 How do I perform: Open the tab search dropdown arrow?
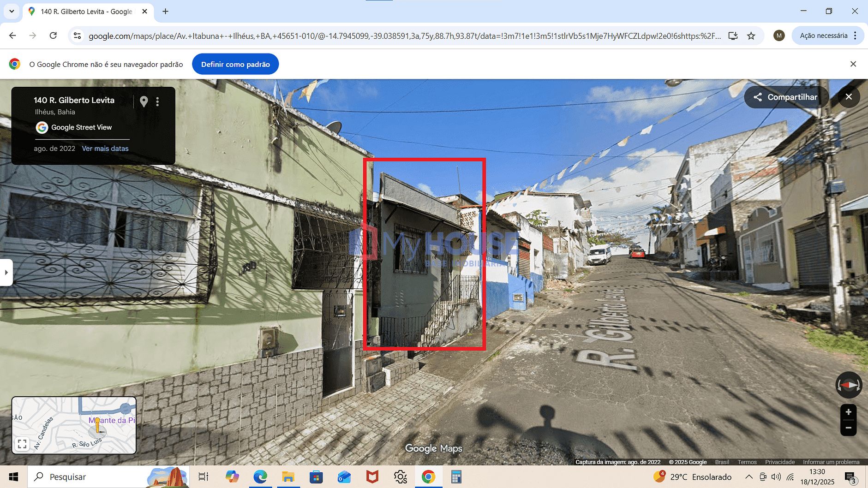(12, 12)
